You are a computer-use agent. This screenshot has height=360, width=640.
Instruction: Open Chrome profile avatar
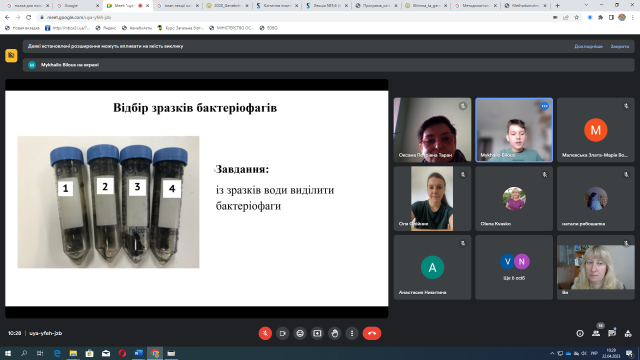(622, 18)
